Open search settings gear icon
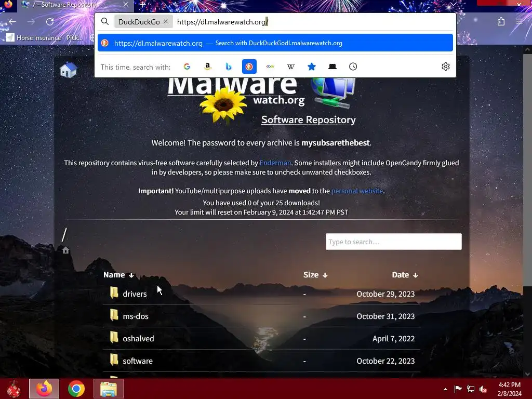Image resolution: width=532 pixels, height=399 pixels. pyautogui.click(x=445, y=66)
